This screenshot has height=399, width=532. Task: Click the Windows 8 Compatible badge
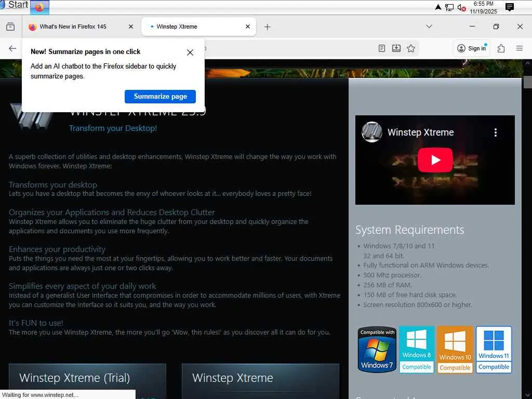click(417, 350)
